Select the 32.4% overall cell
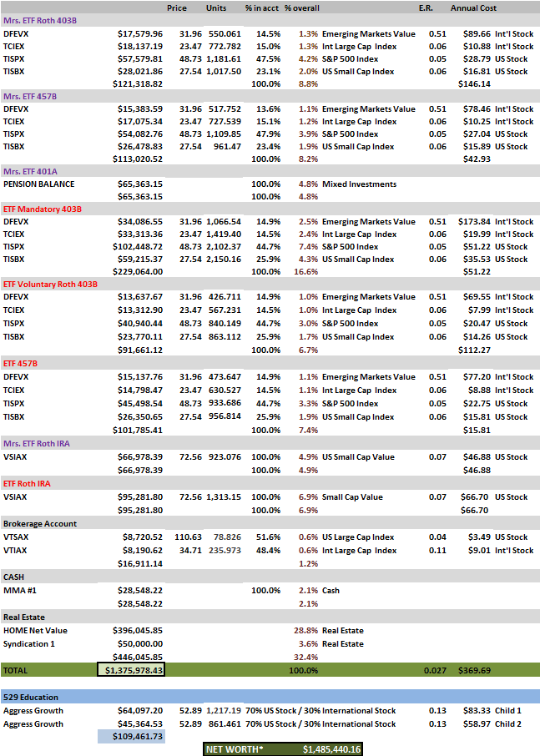540x756 pixels. (x=305, y=657)
